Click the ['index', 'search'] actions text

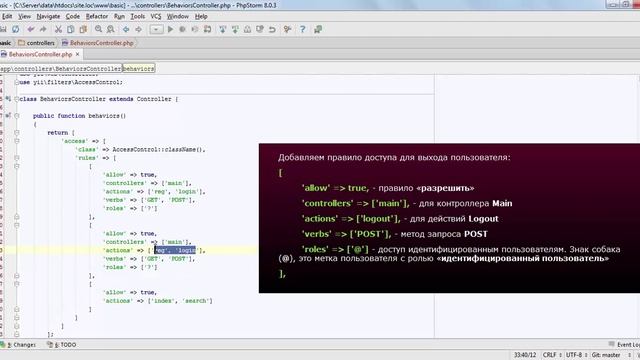[x=180, y=301]
